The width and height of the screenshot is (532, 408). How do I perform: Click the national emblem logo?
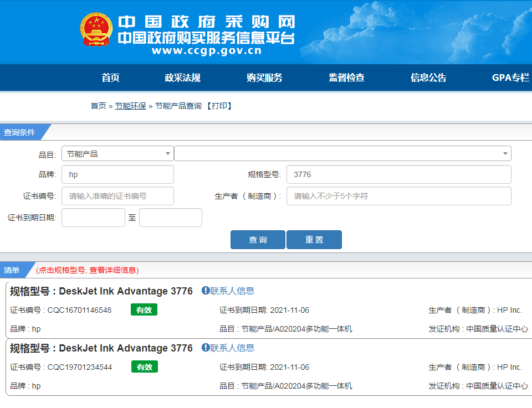click(96, 30)
